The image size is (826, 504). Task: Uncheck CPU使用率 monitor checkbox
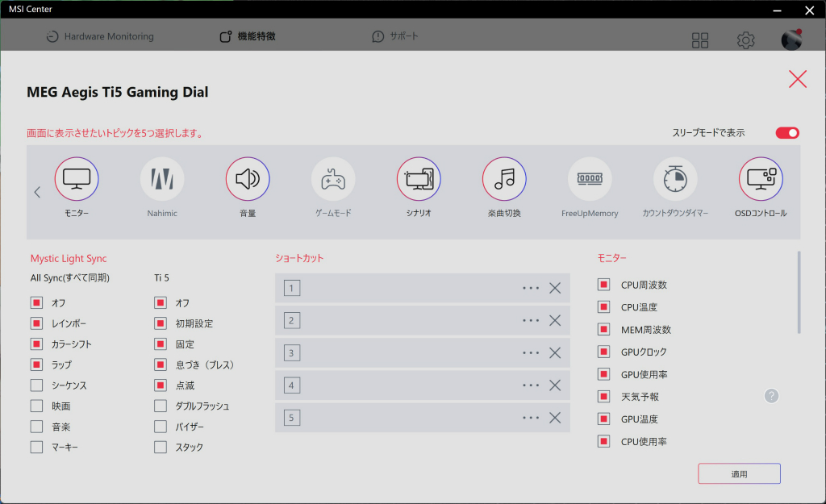pyautogui.click(x=603, y=441)
